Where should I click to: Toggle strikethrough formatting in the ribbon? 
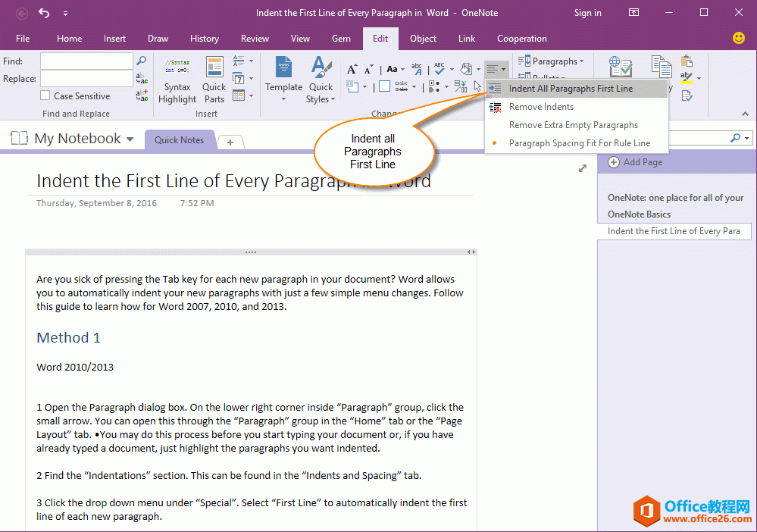pyautogui.click(x=402, y=87)
